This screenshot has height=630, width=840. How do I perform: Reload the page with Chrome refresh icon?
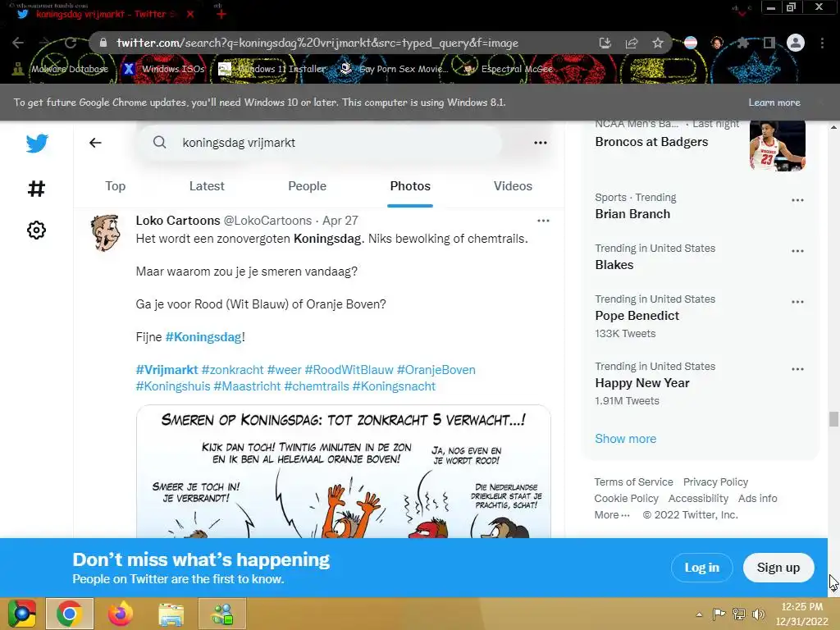pyautogui.click(x=71, y=43)
